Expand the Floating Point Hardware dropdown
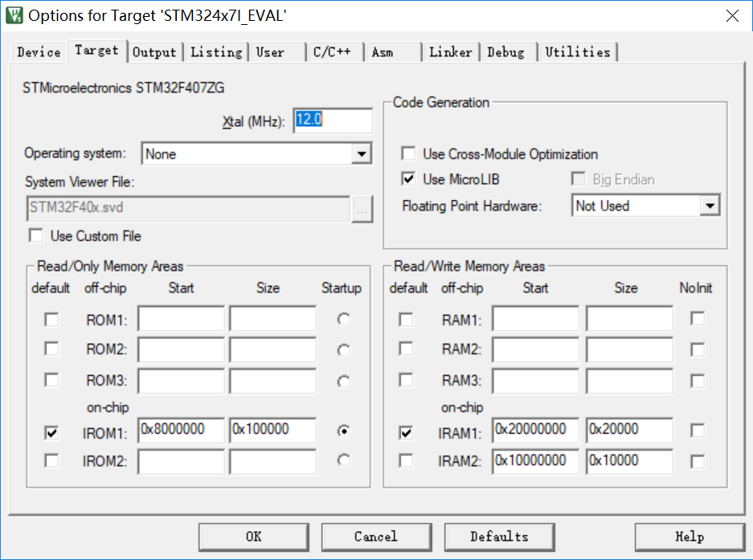The height and width of the screenshot is (560, 753). click(x=710, y=206)
